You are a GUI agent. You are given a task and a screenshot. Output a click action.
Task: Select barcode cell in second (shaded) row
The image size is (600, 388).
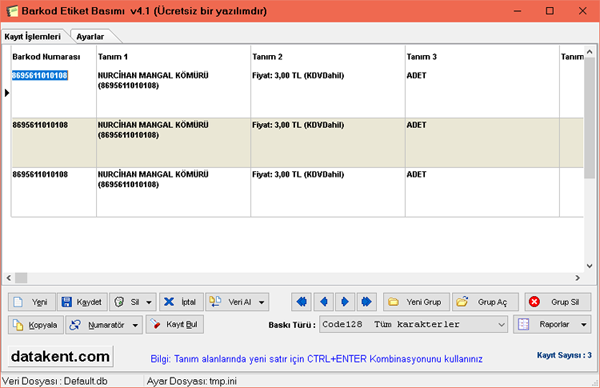coord(54,143)
